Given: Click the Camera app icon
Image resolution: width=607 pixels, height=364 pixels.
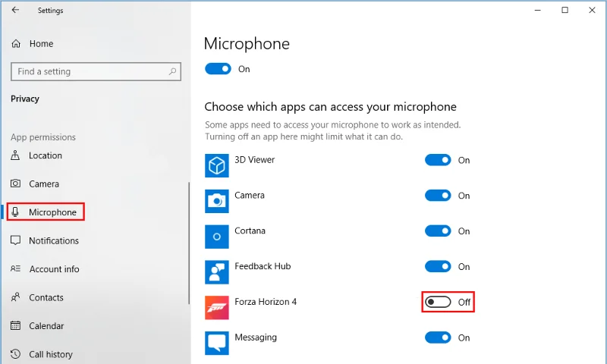Looking at the screenshot, I should pos(217,201).
